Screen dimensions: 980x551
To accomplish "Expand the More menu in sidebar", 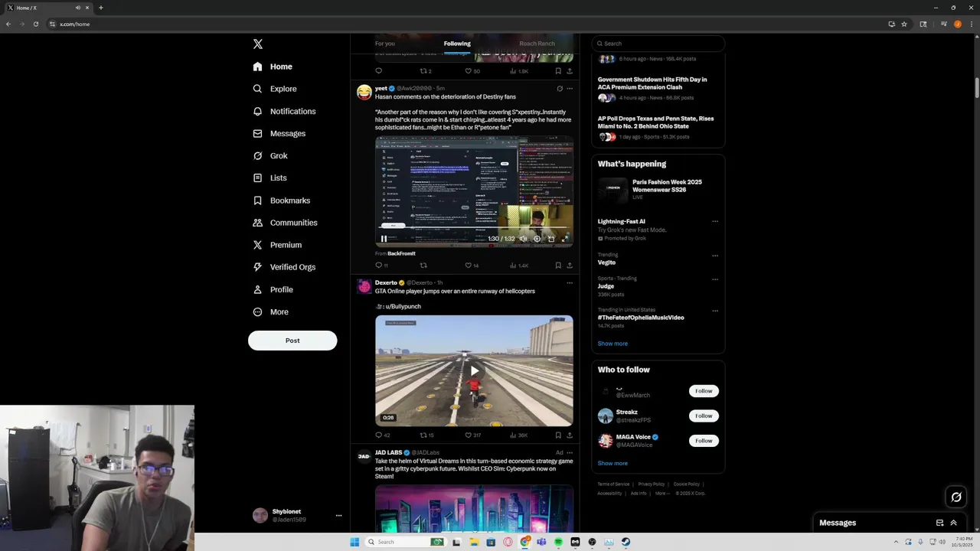I will coord(270,311).
